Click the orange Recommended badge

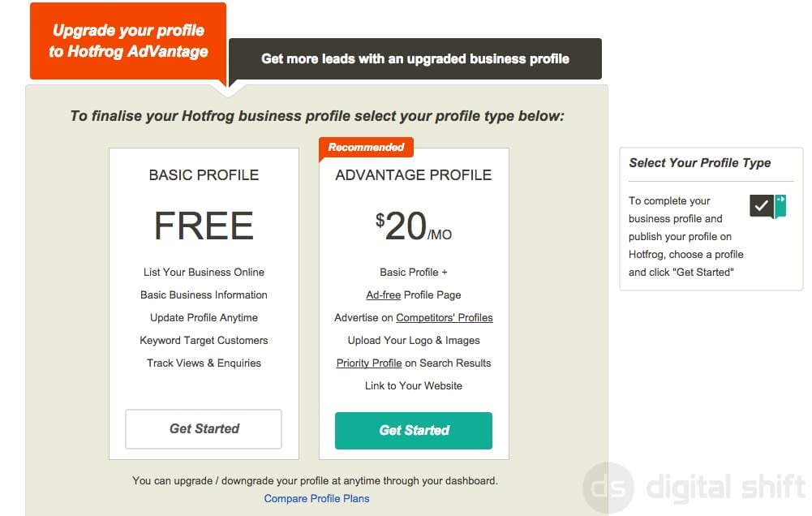tap(366, 147)
